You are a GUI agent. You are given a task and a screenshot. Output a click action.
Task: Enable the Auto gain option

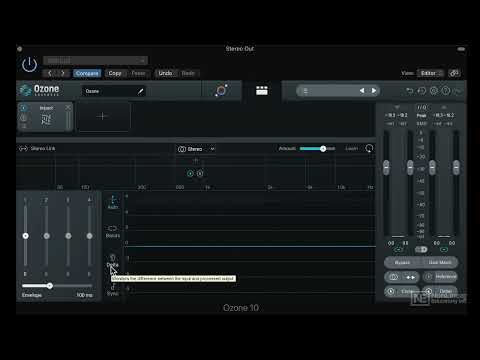pos(113,202)
